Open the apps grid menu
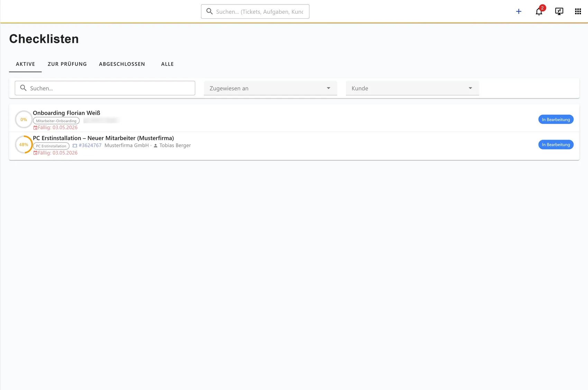Viewport: 588px width, 390px height. [x=578, y=11]
